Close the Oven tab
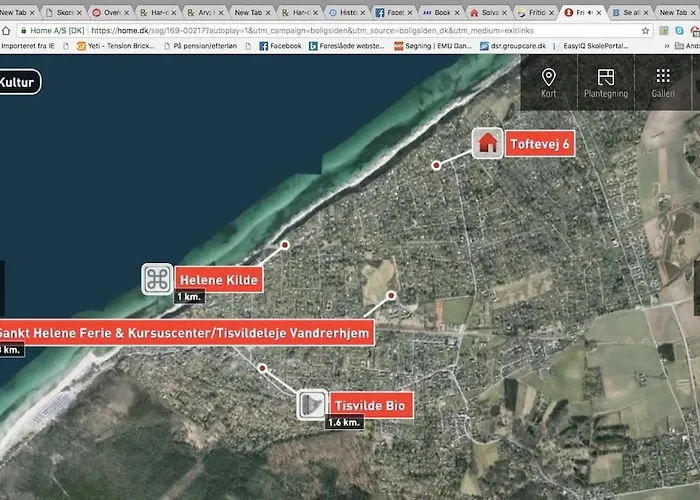 pyautogui.click(x=126, y=13)
